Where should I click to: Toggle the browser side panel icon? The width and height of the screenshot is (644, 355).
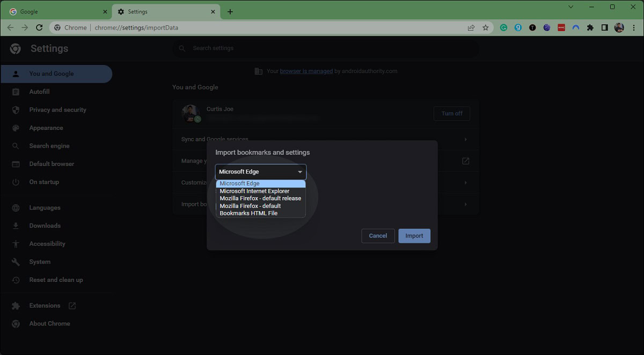[605, 27]
